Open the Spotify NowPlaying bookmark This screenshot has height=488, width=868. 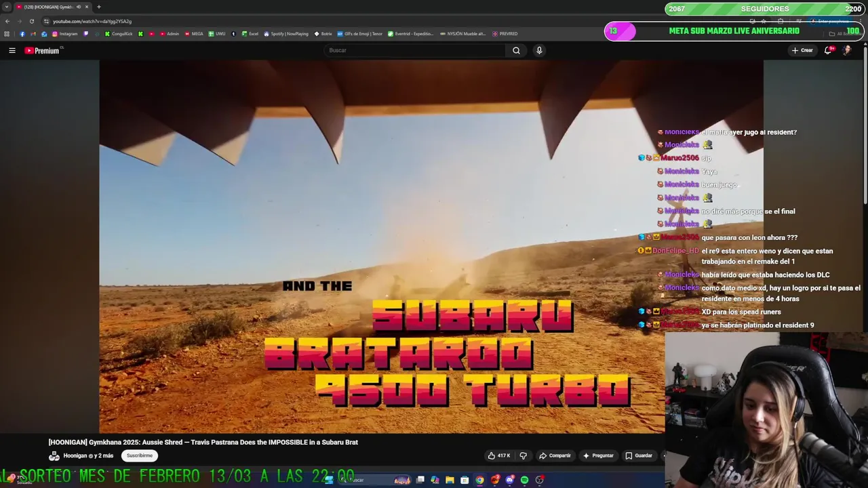[286, 34]
